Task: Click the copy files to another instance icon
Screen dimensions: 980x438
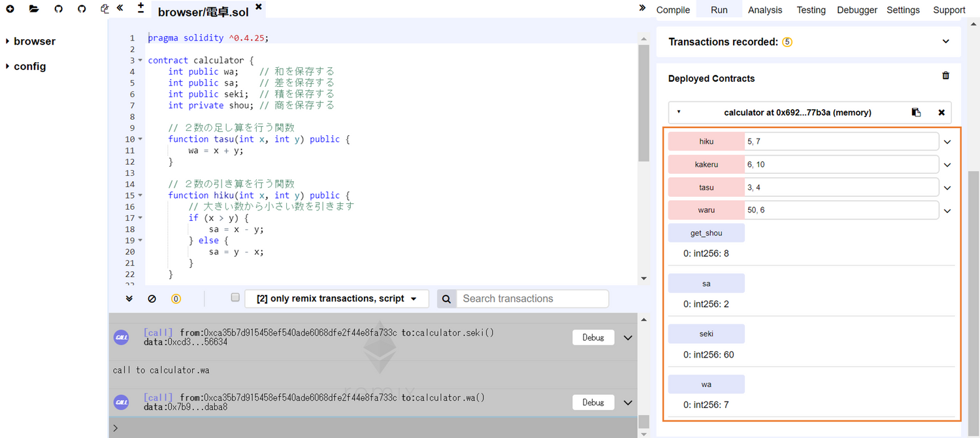Action: (x=105, y=9)
